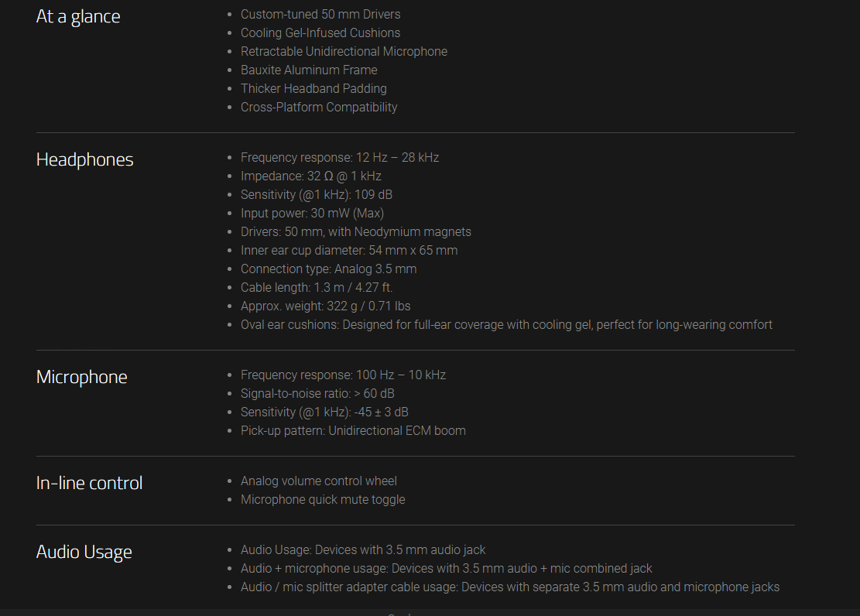Click the "Signal-to-noise ratio: > 60 dB" line

pyautogui.click(x=317, y=394)
